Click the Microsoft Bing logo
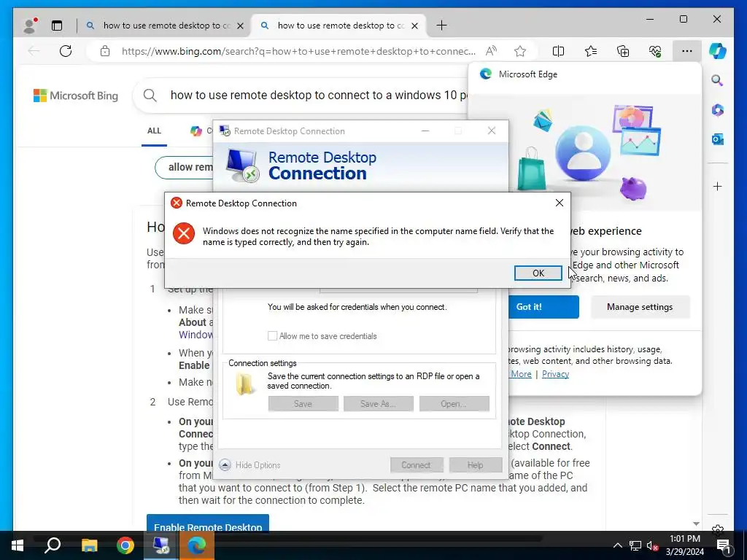Viewport: 747px width, 560px height. coord(76,96)
